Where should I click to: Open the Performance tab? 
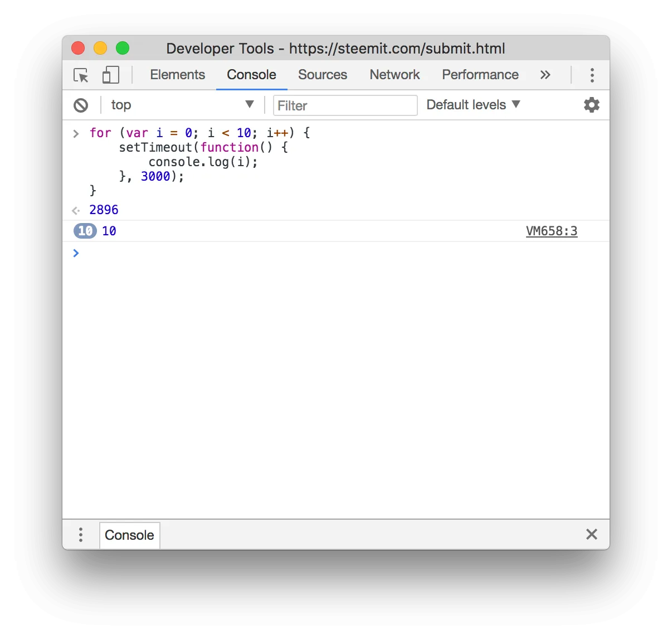tap(480, 75)
